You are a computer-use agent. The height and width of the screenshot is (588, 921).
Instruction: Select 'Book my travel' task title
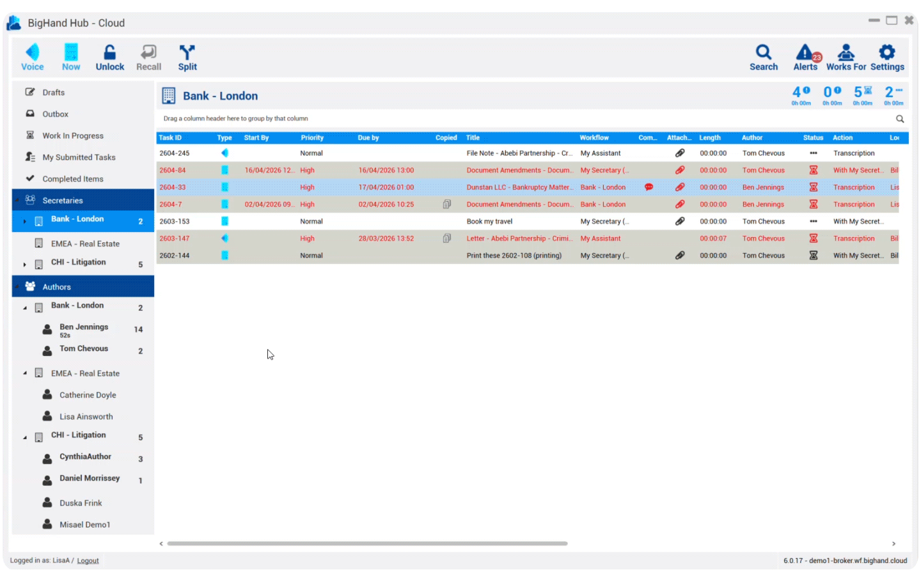pos(489,221)
